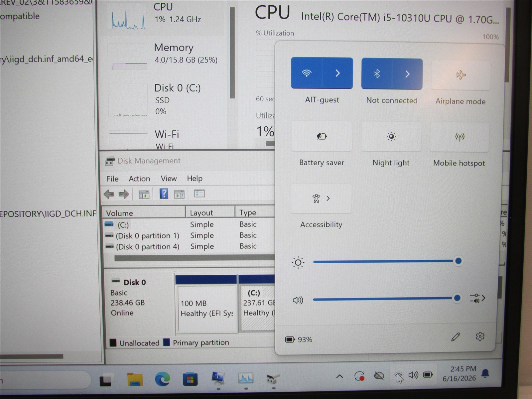Click the Back arrow in Disk Management toolbar
532x399 pixels.
point(109,194)
